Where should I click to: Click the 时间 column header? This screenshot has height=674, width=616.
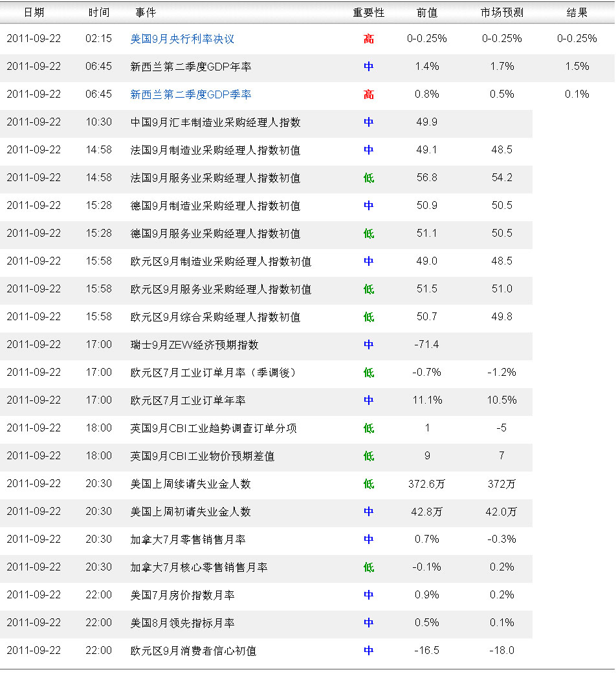99,12
